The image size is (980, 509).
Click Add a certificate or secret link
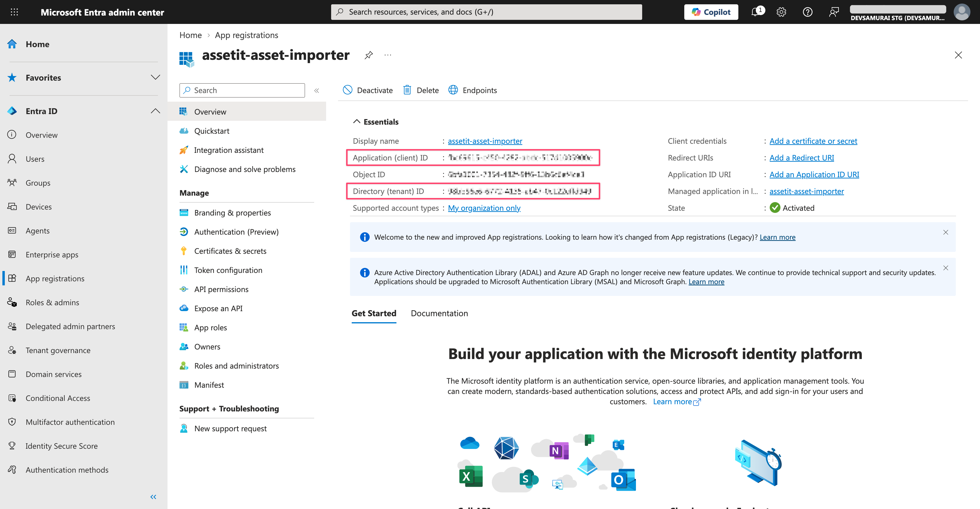[813, 141]
